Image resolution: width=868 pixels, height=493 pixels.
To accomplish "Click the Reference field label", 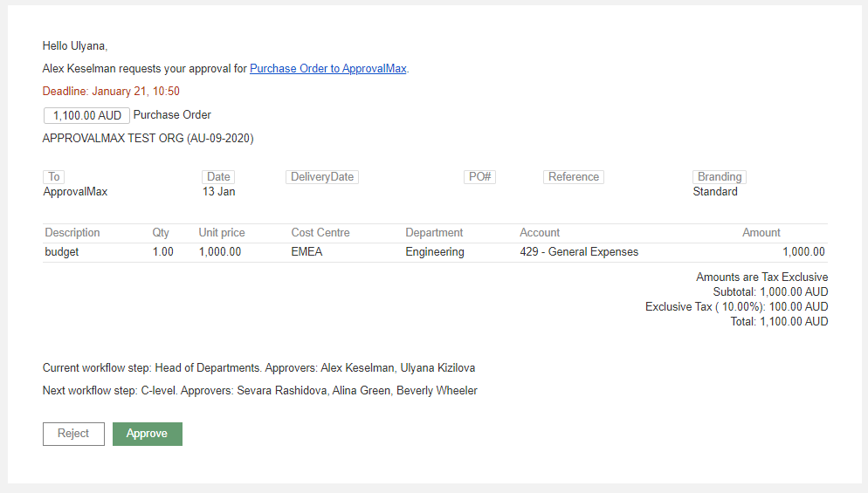I will pyautogui.click(x=574, y=176).
